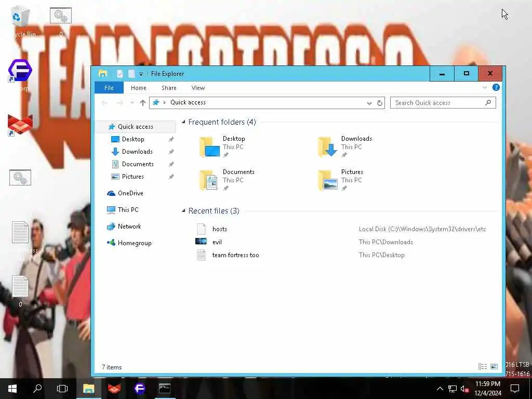
Task: Expand the ribbon with the chevron
Action: [x=485, y=87]
